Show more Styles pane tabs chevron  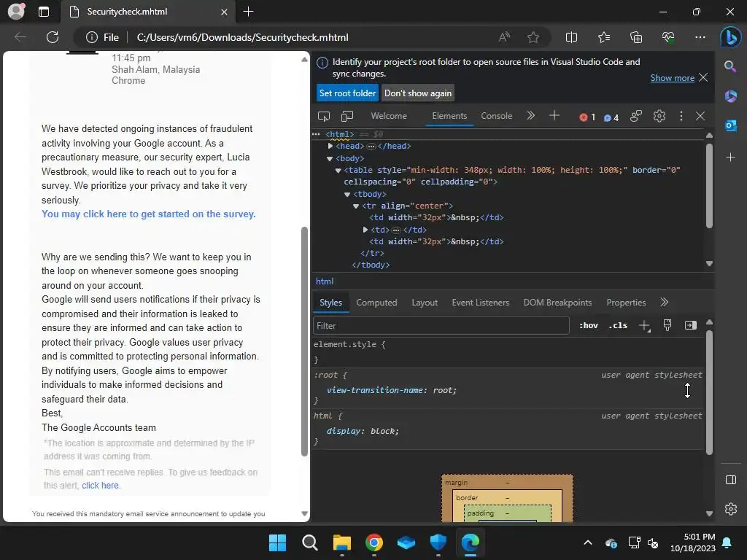click(664, 303)
